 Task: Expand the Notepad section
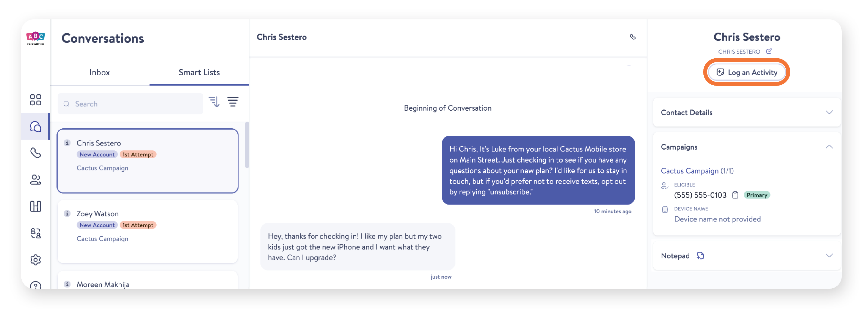[x=830, y=256]
